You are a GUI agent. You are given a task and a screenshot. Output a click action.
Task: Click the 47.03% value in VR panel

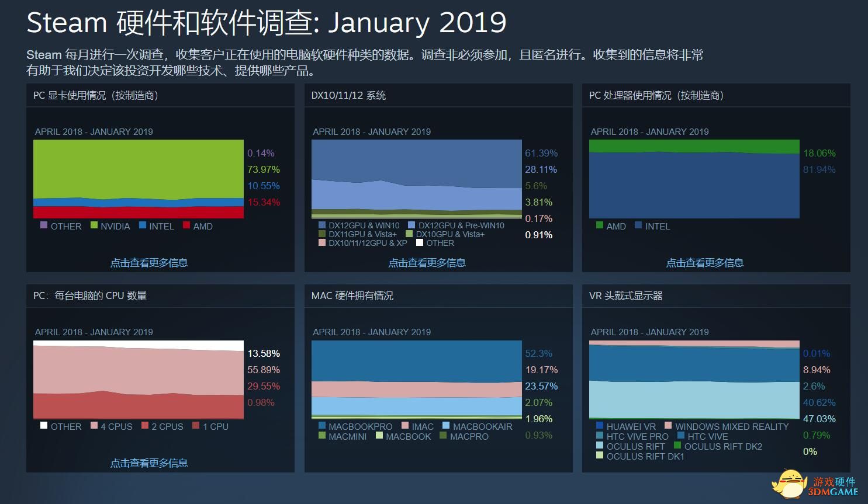819,419
